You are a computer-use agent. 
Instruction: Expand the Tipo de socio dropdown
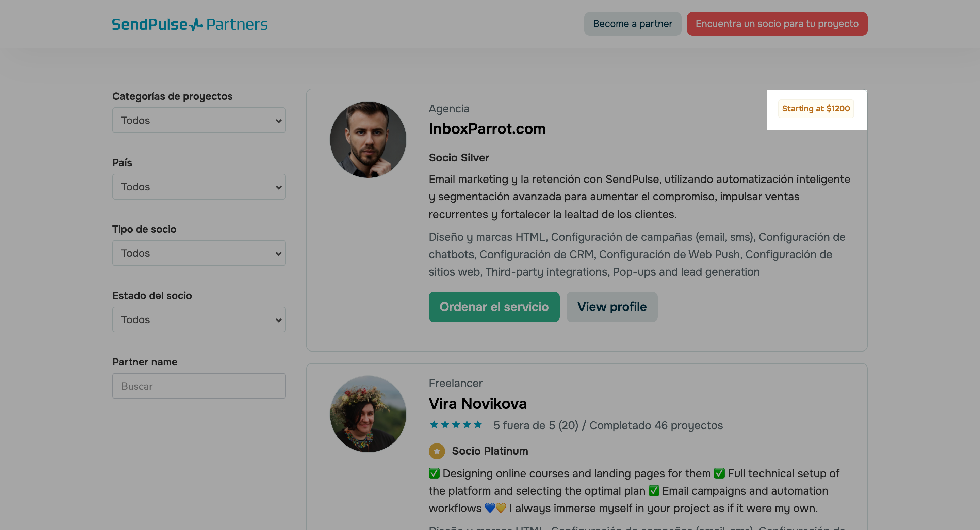pos(199,253)
